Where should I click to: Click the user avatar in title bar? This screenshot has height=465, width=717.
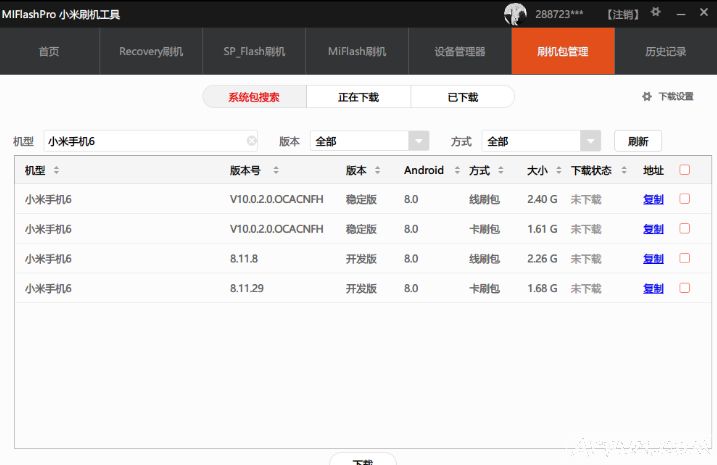(515, 14)
